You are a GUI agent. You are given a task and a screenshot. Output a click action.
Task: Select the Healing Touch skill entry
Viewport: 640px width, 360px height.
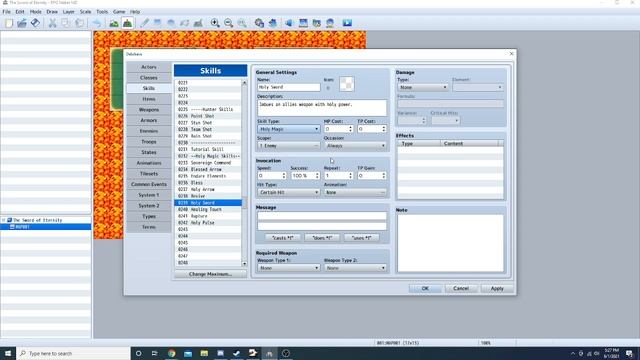pyautogui.click(x=208, y=209)
